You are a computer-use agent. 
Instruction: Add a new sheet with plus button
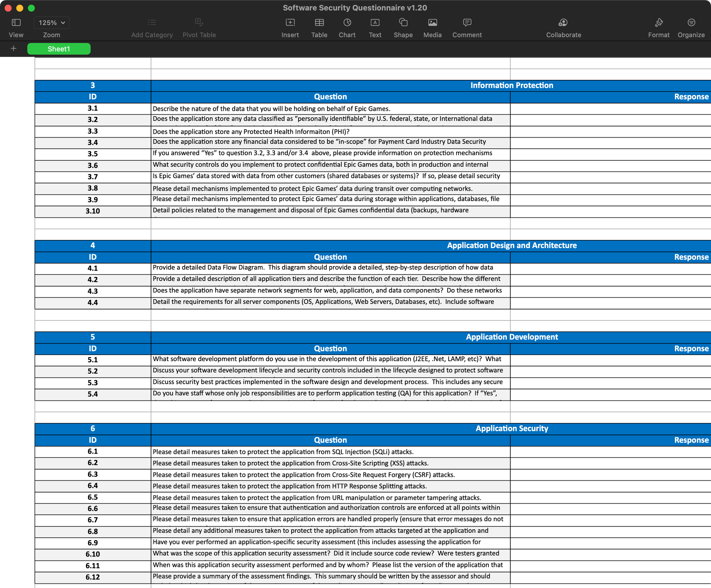[x=14, y=49]
